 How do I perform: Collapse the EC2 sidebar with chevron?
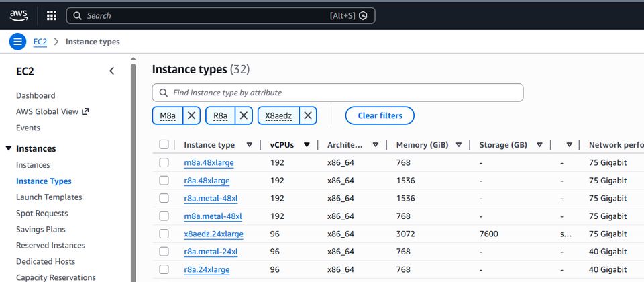(111, 71)
